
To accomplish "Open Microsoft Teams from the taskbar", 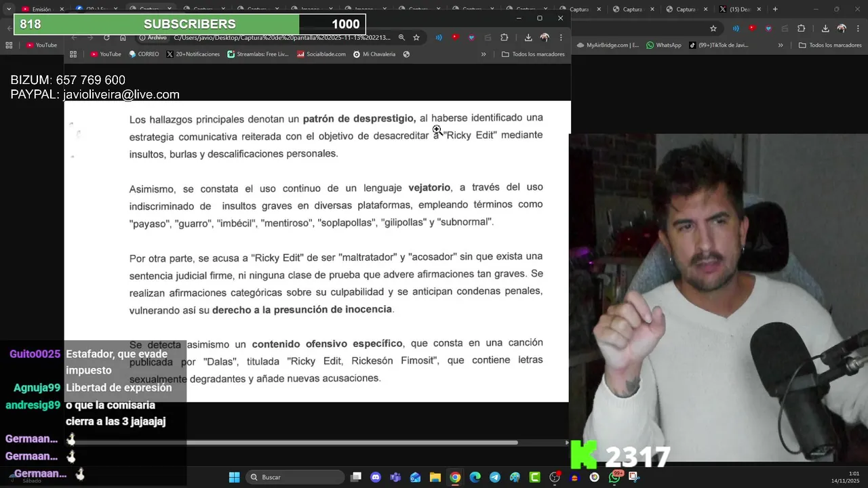I will (x=395, y=477).
